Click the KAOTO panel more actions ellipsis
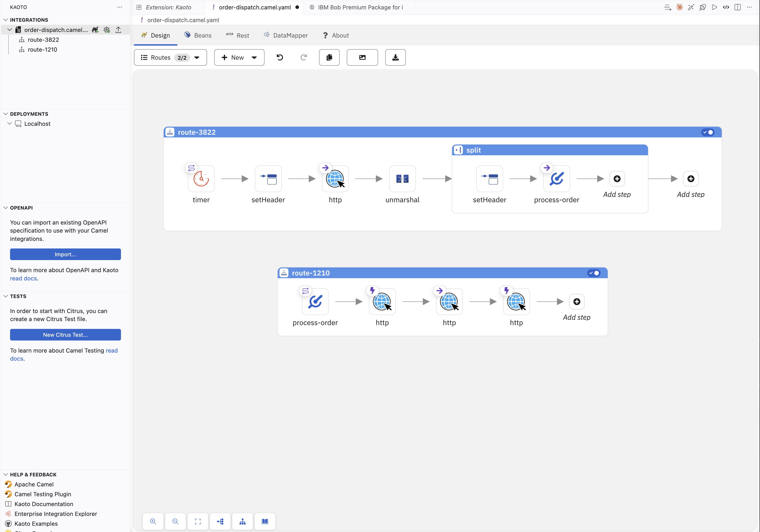 (119, 7)
